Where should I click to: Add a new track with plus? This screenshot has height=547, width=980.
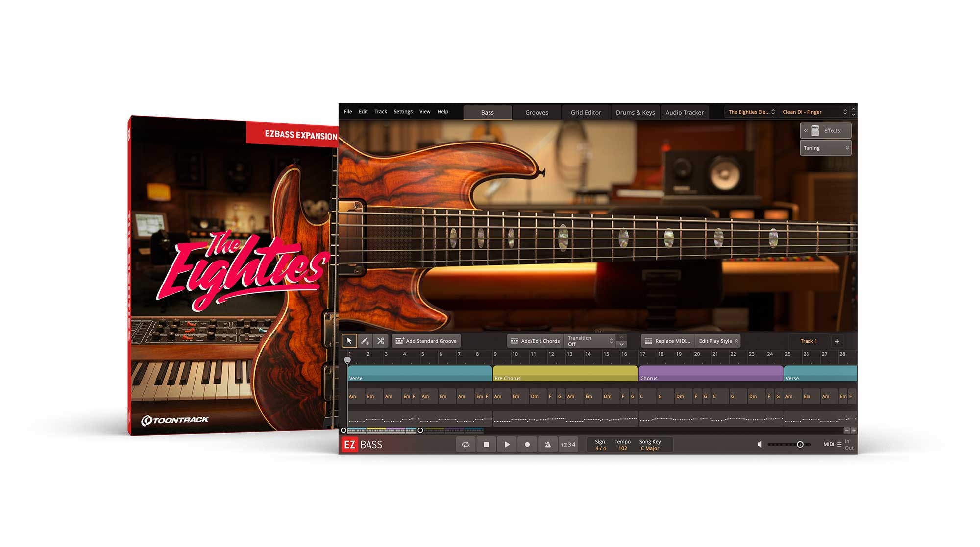[837, 341]
